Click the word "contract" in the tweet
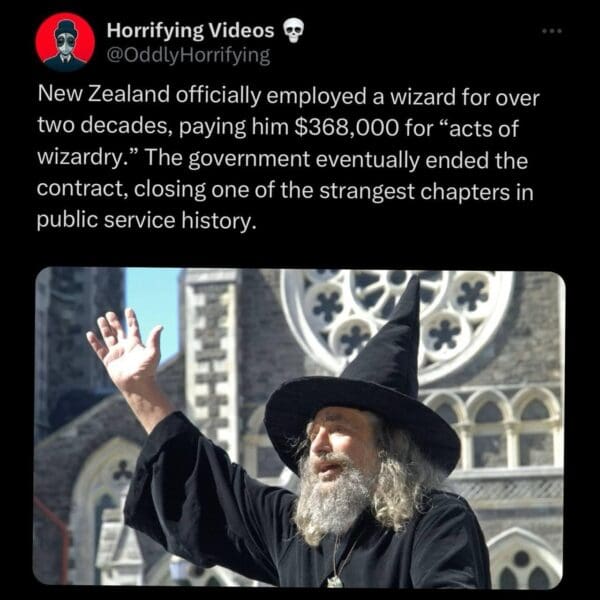Image resolution: width=600 pixels, height=600 pixels. 82,189
